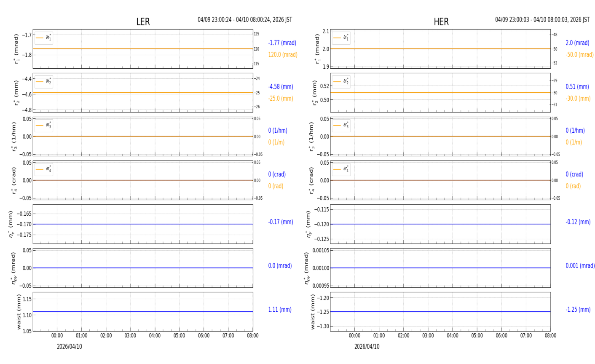The height and width of the screenshot is (364, 595).
Task: Click the value -0.12 (mm)
Action: (578, 222)
